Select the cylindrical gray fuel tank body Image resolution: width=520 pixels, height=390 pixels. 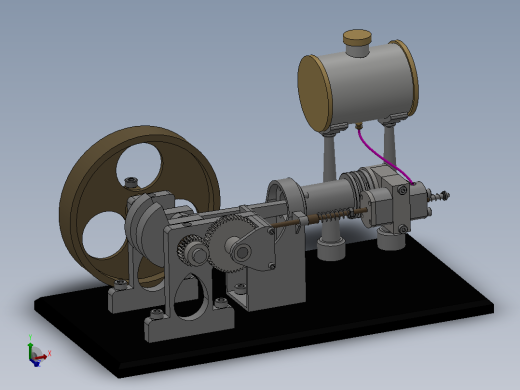[370, 83]
